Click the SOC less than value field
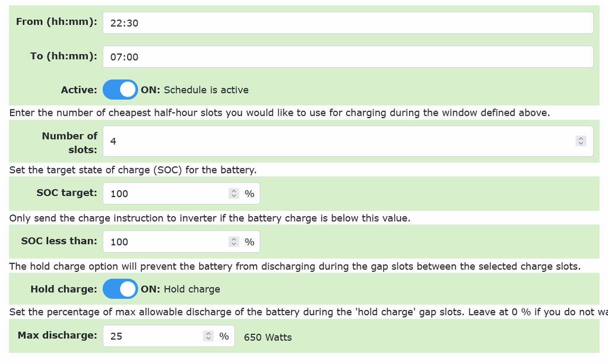The height and width of the screenshot is (364, 608). click(x=166, y=242)
